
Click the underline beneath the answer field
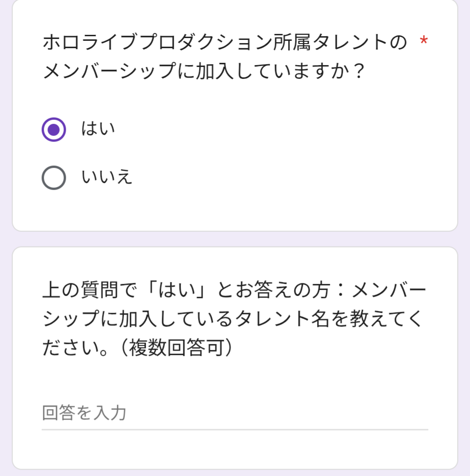(234, 430)
